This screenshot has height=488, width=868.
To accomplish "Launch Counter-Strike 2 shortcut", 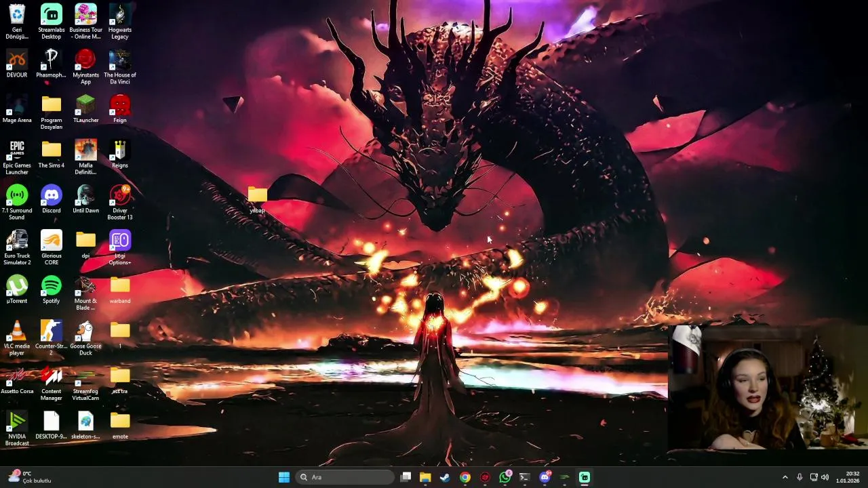I will (x=52, y=338).
